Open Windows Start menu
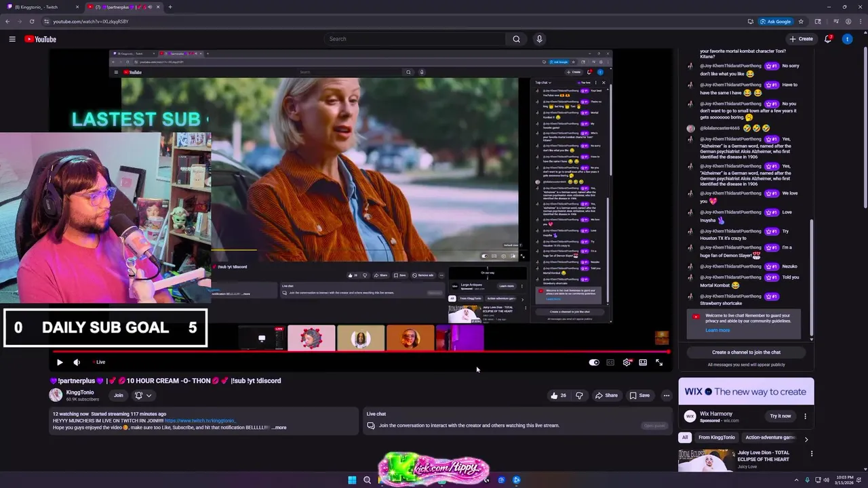 (x=352, y=480)
